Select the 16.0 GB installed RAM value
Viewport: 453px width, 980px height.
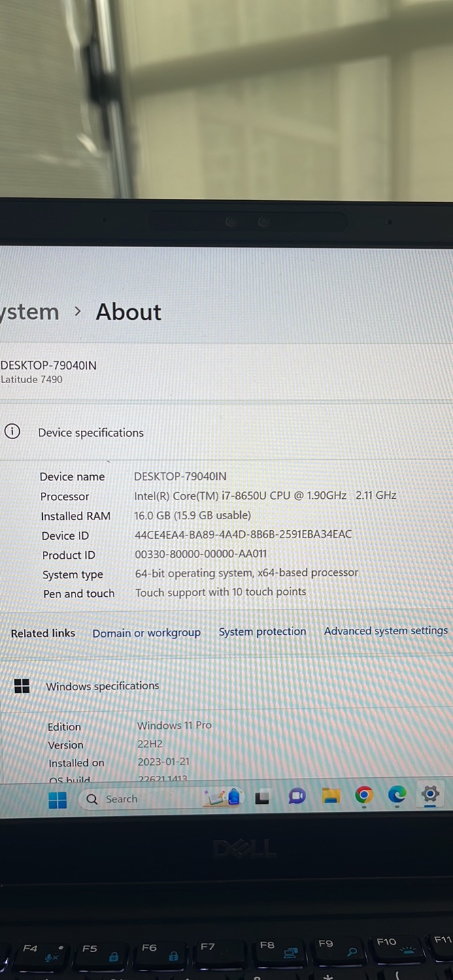pyautogui.click(x=192, y=515)
